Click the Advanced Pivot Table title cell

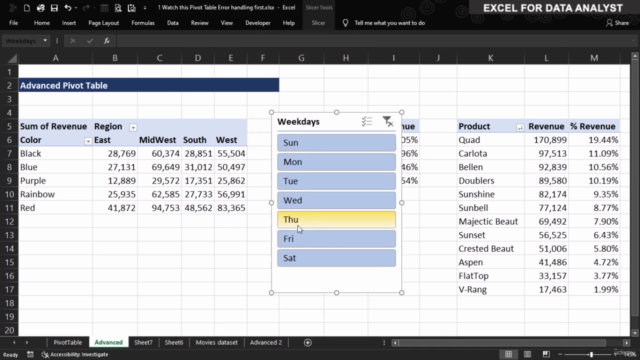(x=149, y=85)
